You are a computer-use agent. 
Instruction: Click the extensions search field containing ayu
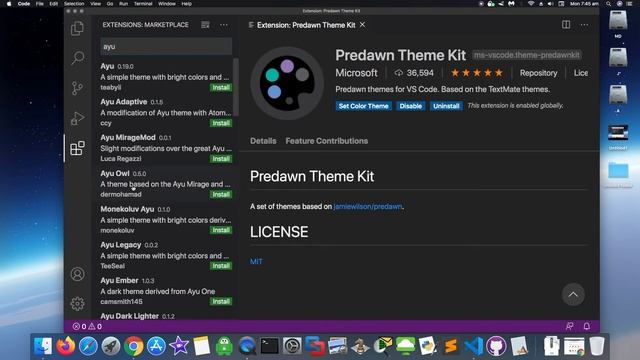(166, 47)
